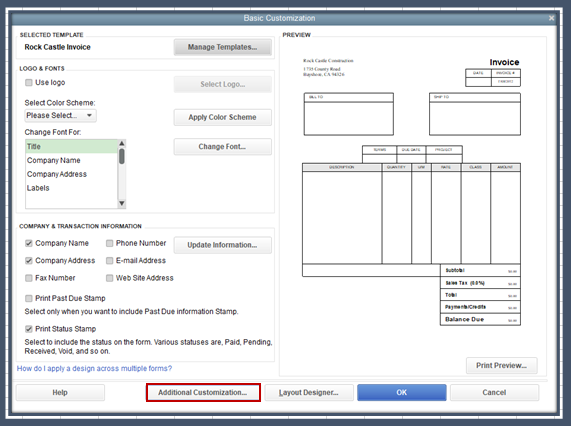571x426 pixels.
Task: Open the Layout Designer
Action: point(309,393)
